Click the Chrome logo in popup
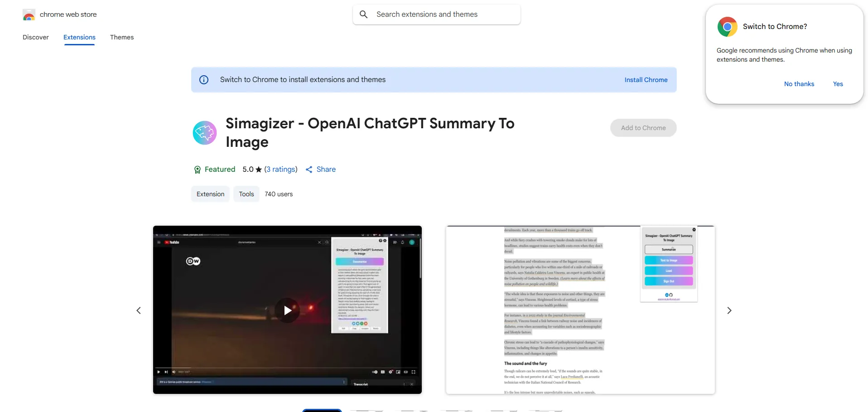 pyautogui.click(x=727, y=27)
